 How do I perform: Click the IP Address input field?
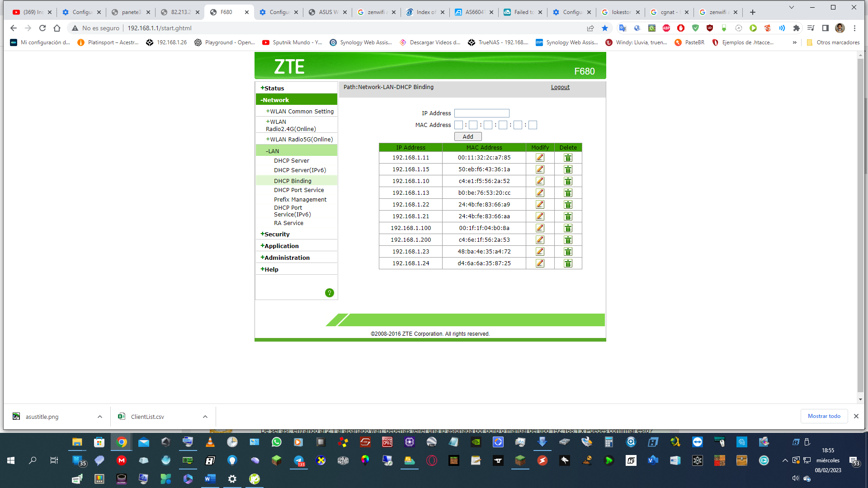pyautogui.click(x=481, y=113)
